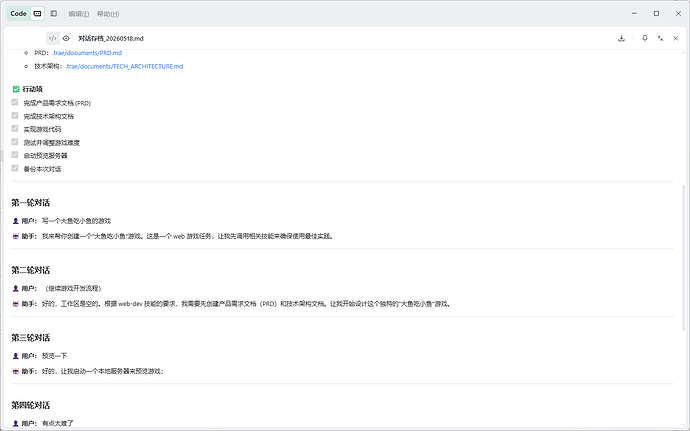The image size is (690, 431).
Task: Toggle checkbox for 测试并调整游戏难度
Action: 15,142
